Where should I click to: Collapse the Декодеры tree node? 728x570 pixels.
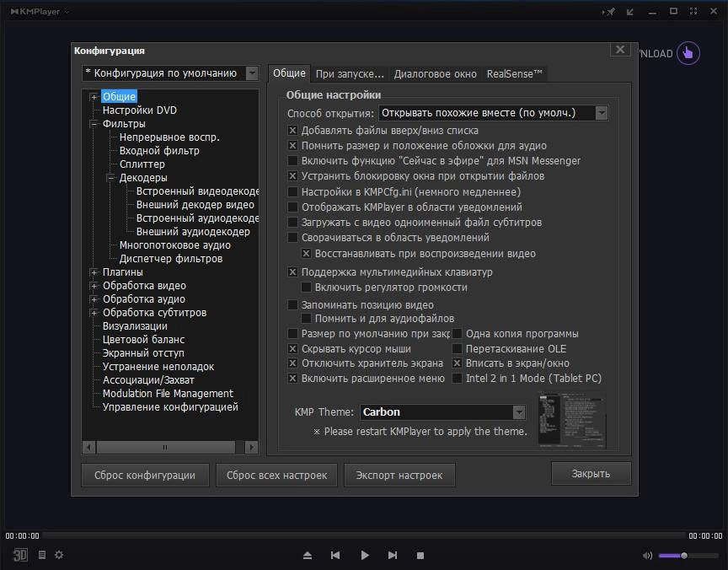click(x=110, y=178)
